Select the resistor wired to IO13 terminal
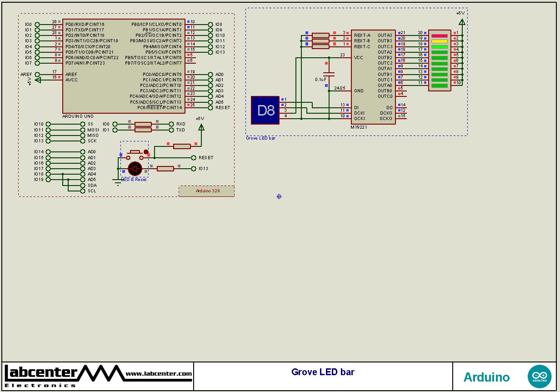This screenshot has width=560, height=392. tap(165, 169)
